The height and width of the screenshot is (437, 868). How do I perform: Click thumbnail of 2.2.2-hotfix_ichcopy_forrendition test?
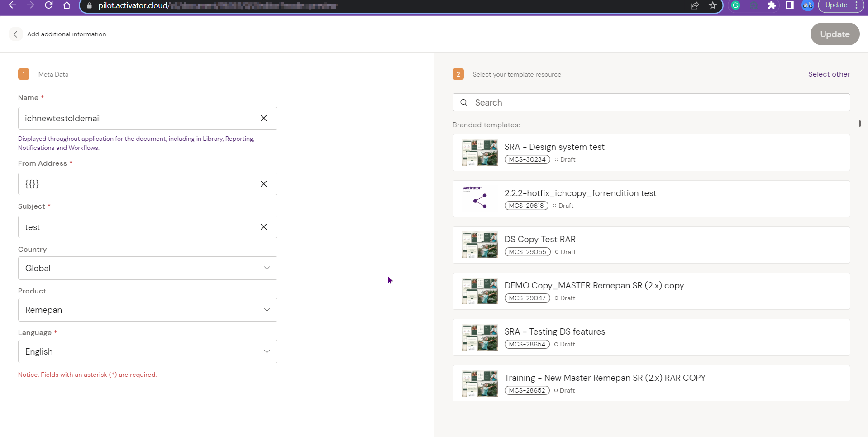[479, 199]
